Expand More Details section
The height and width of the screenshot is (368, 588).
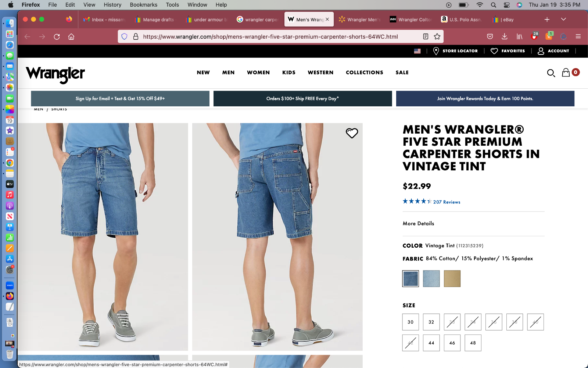418,223
